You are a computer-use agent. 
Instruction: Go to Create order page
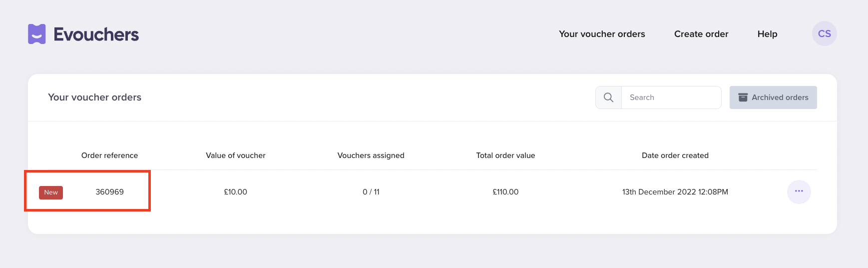click(701, 34)
